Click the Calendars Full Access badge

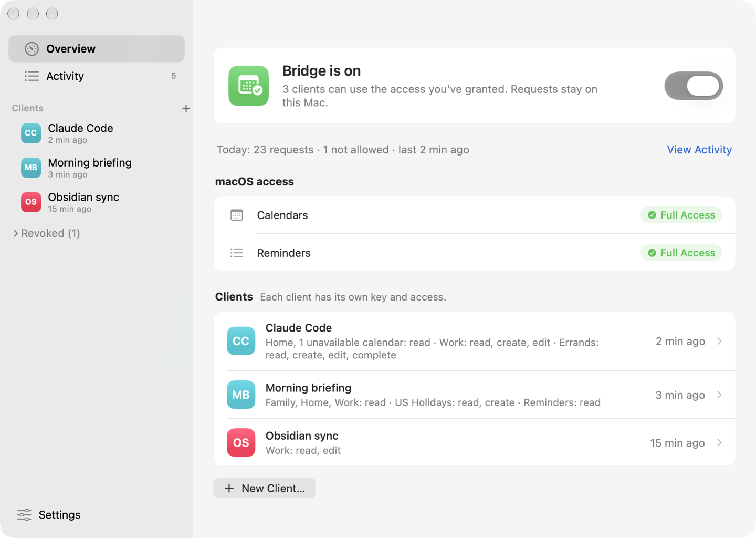click(681, 215)
